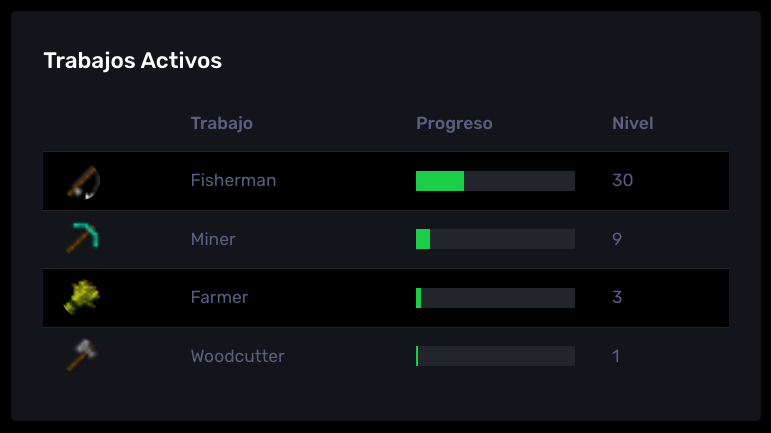Click Miner level value 9
This screenshot has height=433, width=771.
coord(617,239)
